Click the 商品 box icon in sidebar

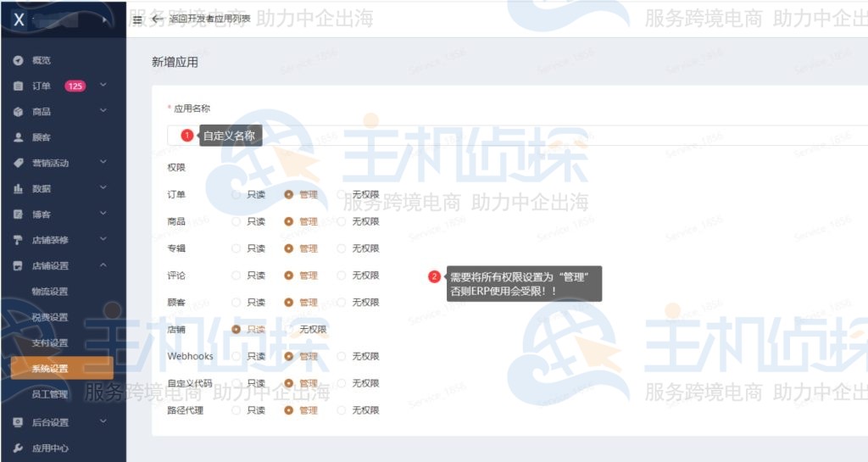pyautogui.click(x=19, y=112)
